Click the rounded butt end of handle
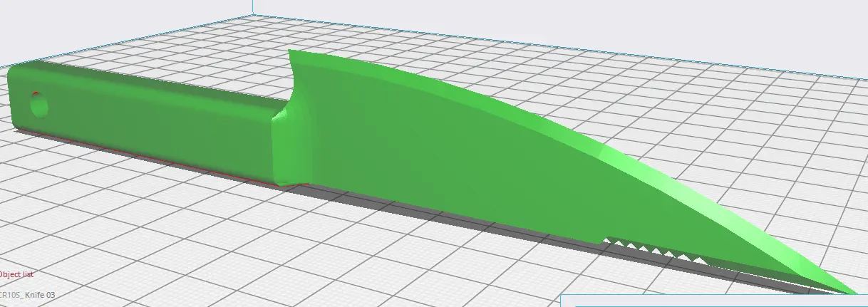 16,100
